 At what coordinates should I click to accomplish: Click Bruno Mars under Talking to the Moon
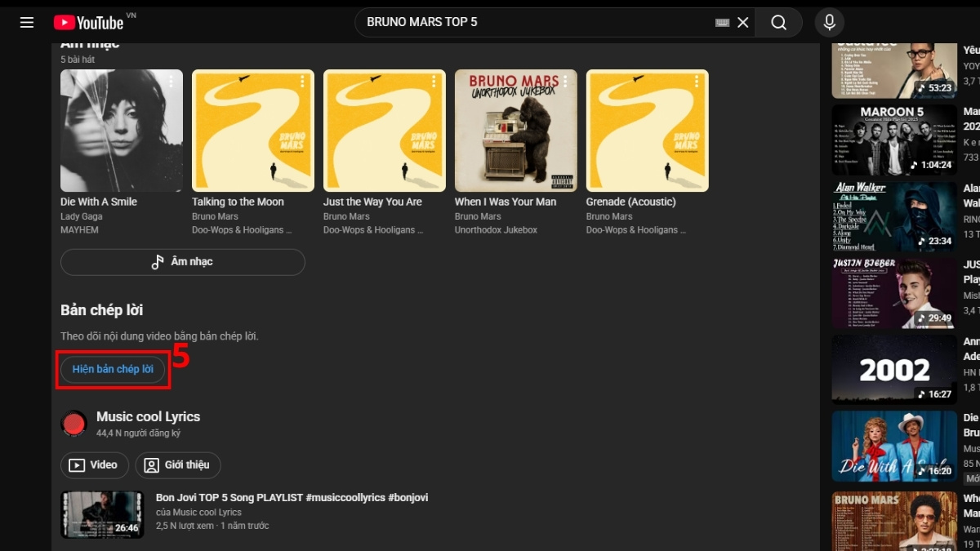pyautogui.click(x=215, y=216)
